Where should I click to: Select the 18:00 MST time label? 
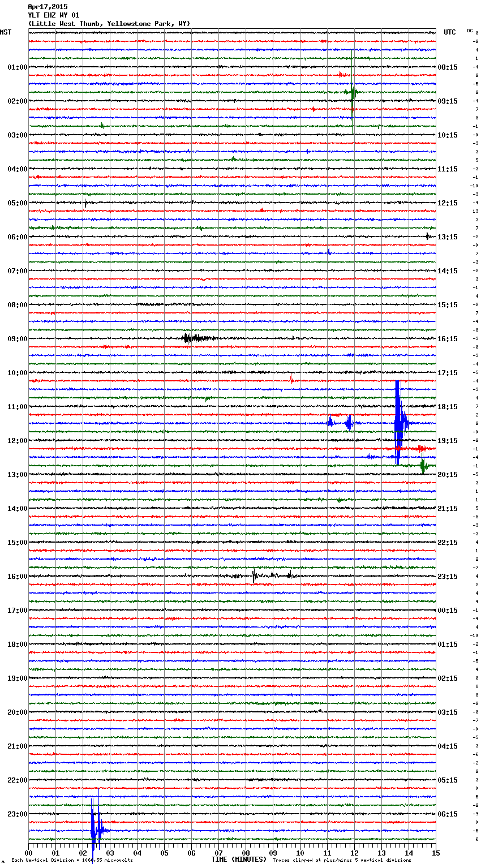click(18, 644)
